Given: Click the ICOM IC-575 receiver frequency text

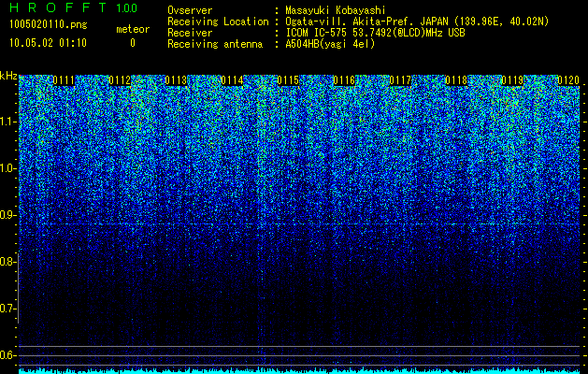Looking at the screenshot, I should pyautogui.click(x=375, y=33).
